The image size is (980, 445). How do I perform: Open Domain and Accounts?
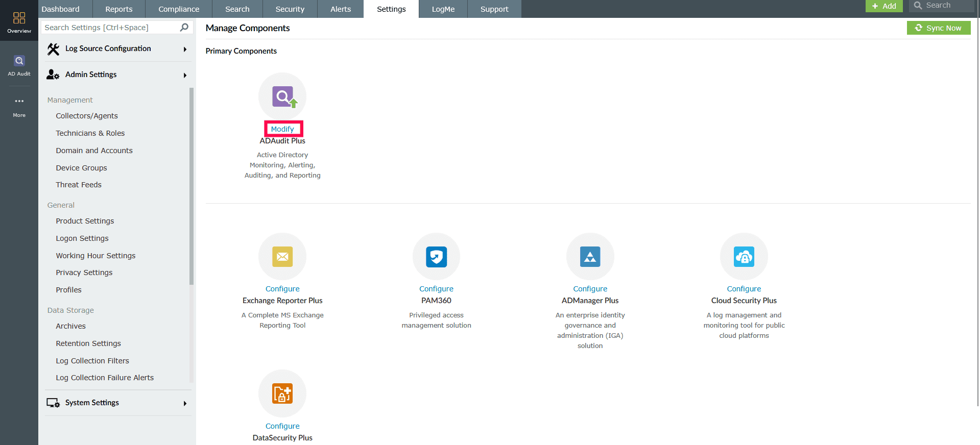tap(94, 151)
